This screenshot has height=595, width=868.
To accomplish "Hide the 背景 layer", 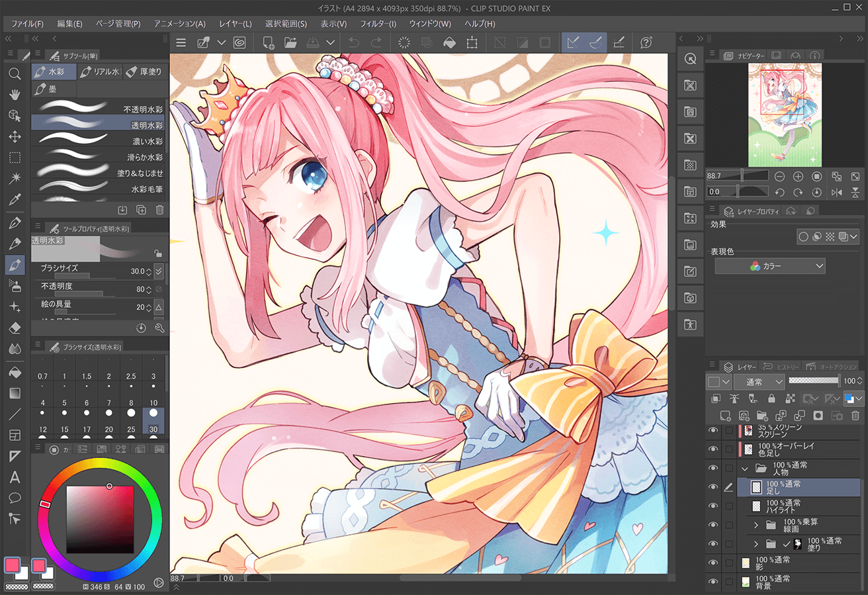I will tap(713, 581).
